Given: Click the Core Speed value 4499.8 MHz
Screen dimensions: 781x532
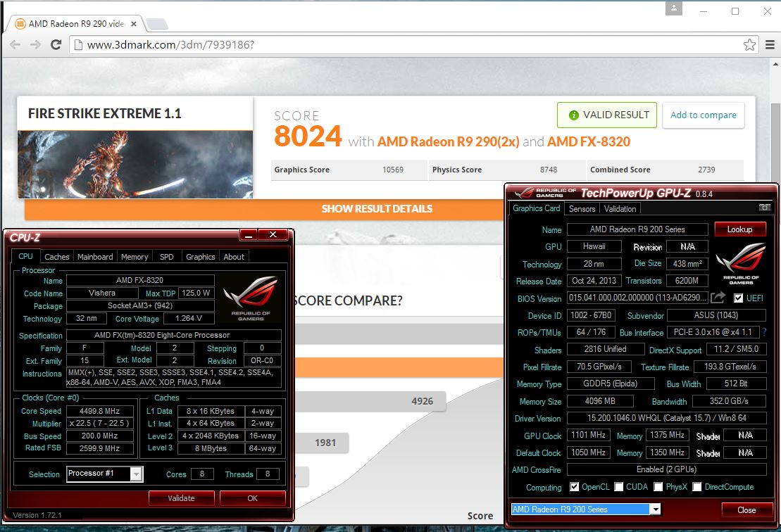Looking at the screenshot, I should (99, 411).
